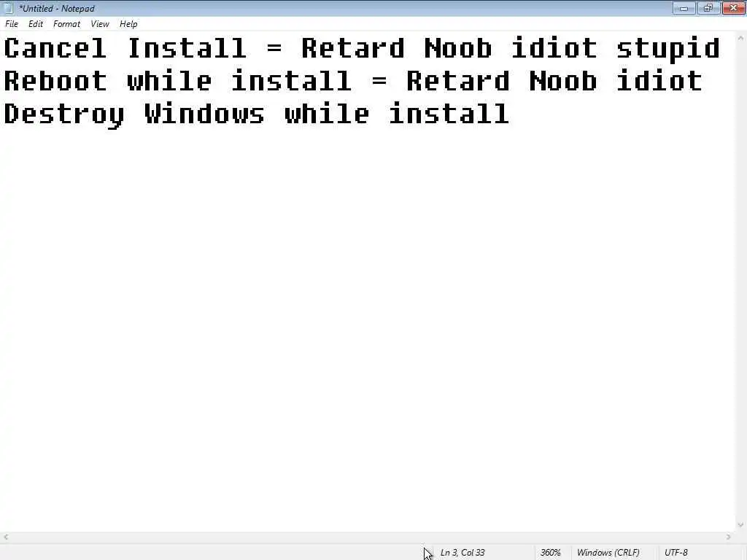Close the Notepad window

pyautogui.click(x=734, y=8)
